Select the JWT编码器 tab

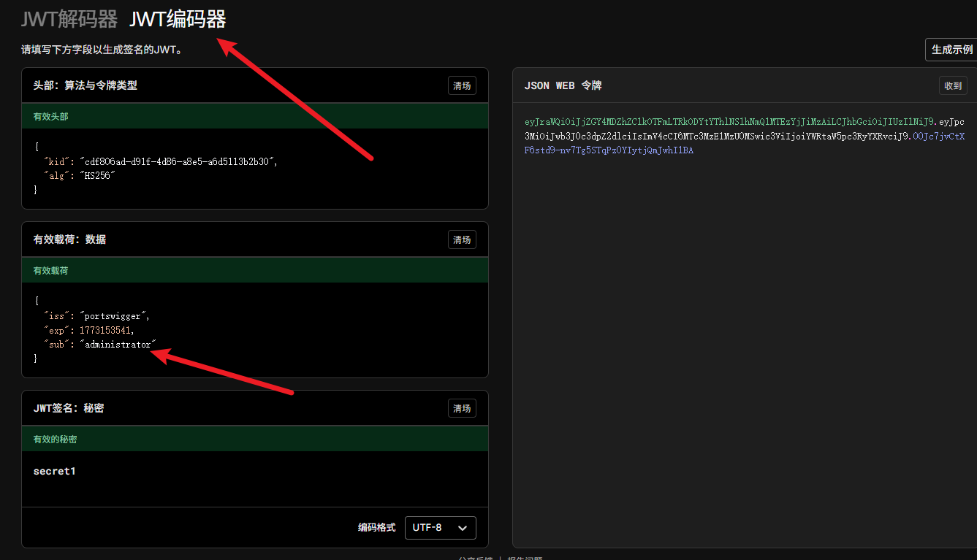point(178,19)
